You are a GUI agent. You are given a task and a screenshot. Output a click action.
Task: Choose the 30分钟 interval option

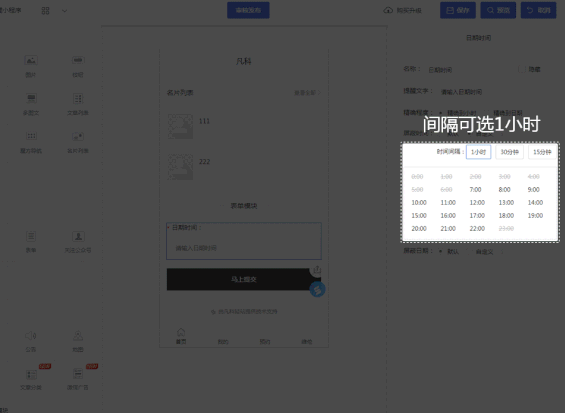pos(510,152)
